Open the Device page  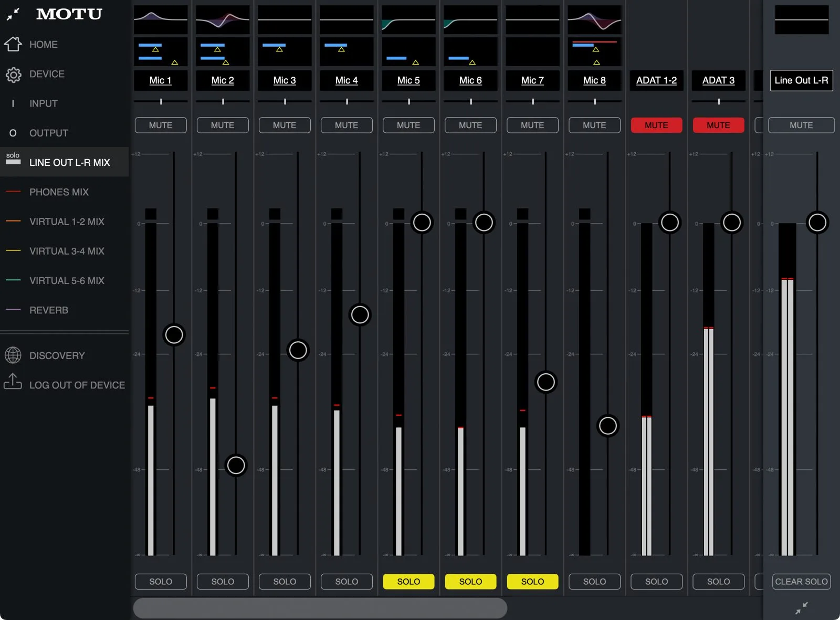pos(64,74)
